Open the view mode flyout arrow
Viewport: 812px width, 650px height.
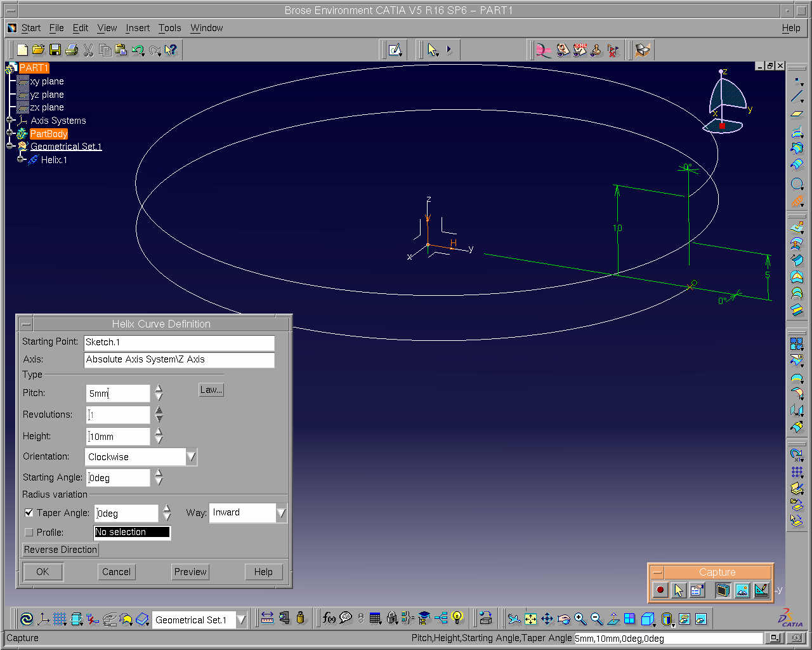[x=673, y=625]
